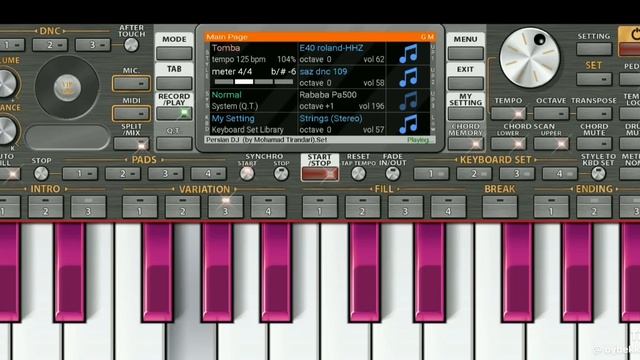Tap the meter beat indicator bar
The width and height of the screenshot is (640, 360).
pos(253,82)
